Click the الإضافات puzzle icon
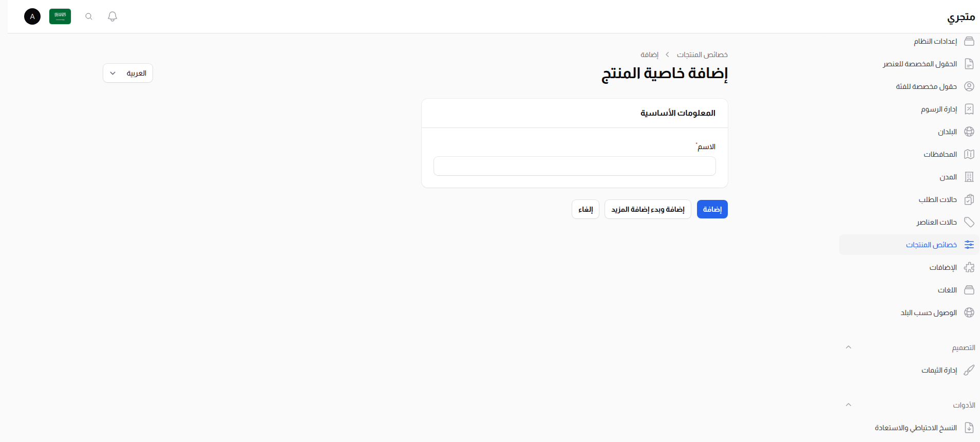Screen dimensions: 980x442 [969, 267]
